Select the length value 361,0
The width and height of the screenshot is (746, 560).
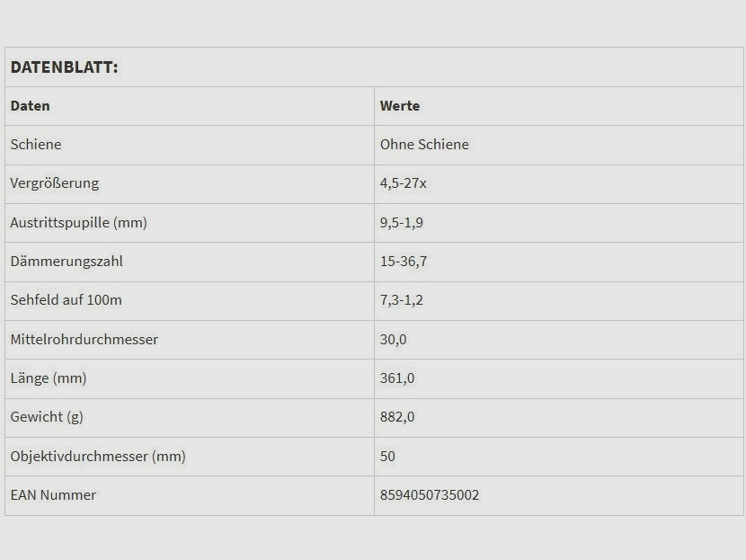(x=397, y=378)
